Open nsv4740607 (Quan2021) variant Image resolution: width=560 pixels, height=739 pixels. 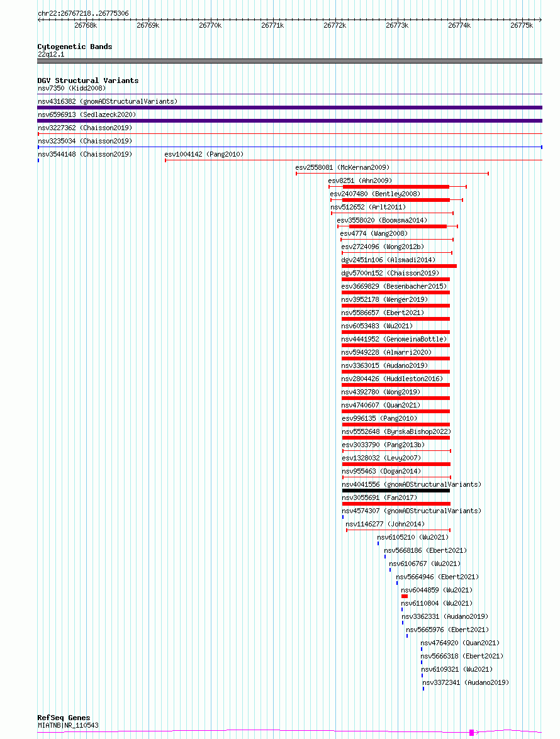[381, 405]
